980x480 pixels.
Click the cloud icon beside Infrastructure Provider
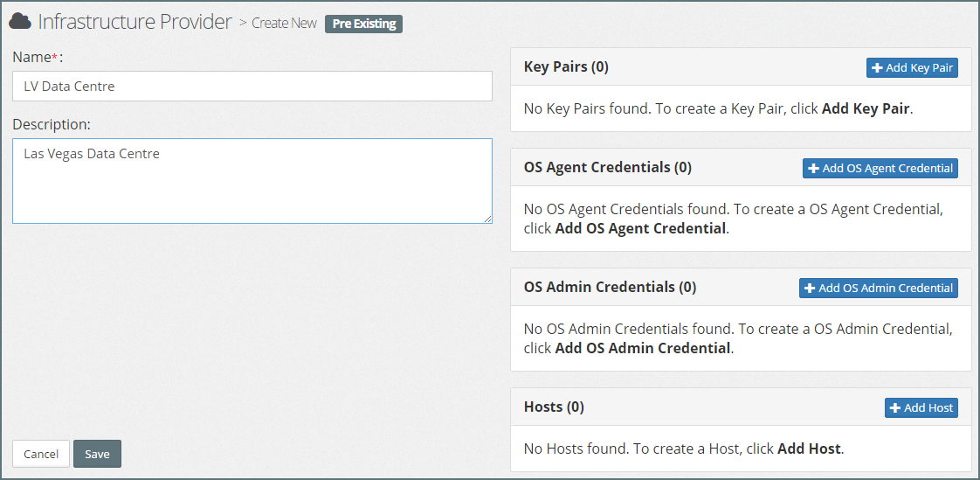pos(21,22)
